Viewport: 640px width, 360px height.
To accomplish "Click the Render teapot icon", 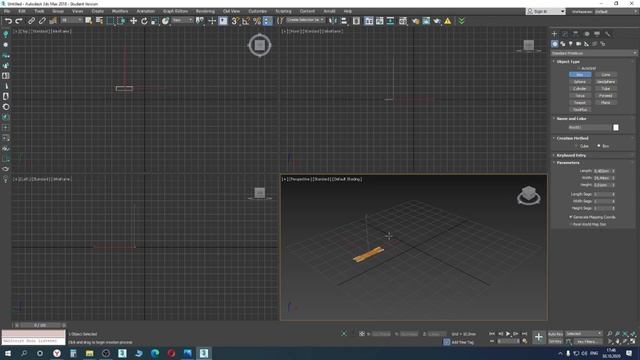I will coord(437,21).
